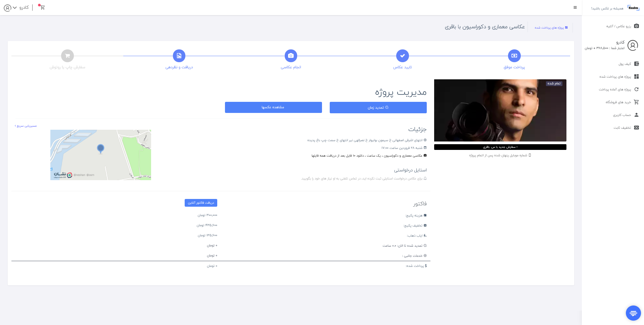Select the camera photography step icon
Screen dimensions: 644x325
291,56
